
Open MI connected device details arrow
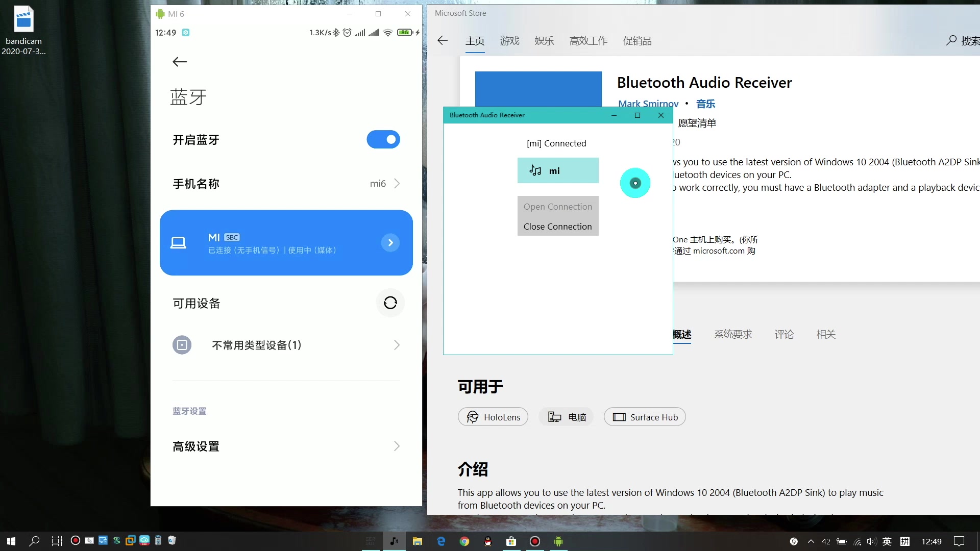point(390,243)
